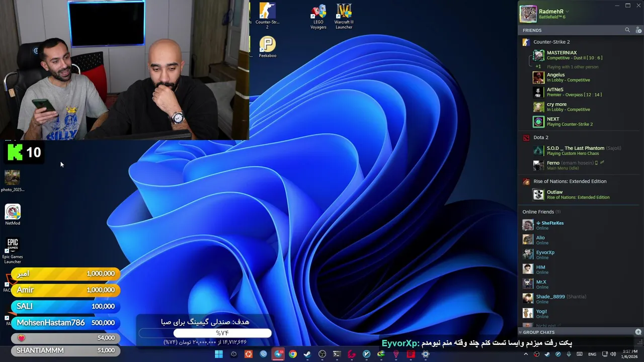This screenshot has height=362, width=644.
Task: Open Telegram from the taskbar
Action: 278,354
